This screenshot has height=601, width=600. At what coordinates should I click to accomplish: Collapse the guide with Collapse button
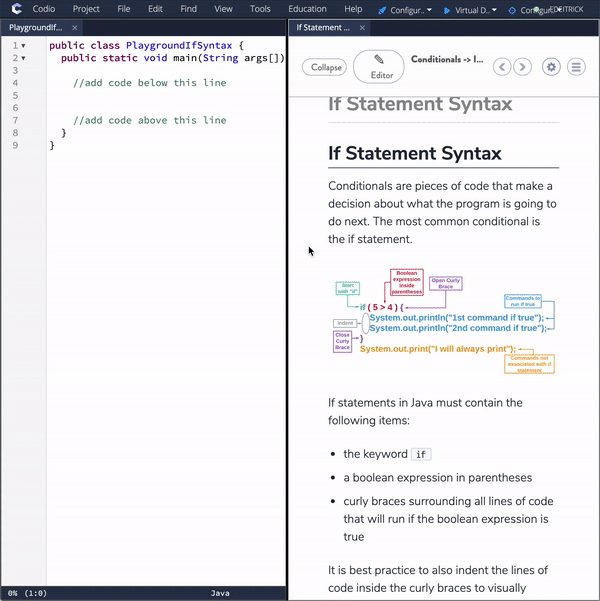click(x=324, y=67)
